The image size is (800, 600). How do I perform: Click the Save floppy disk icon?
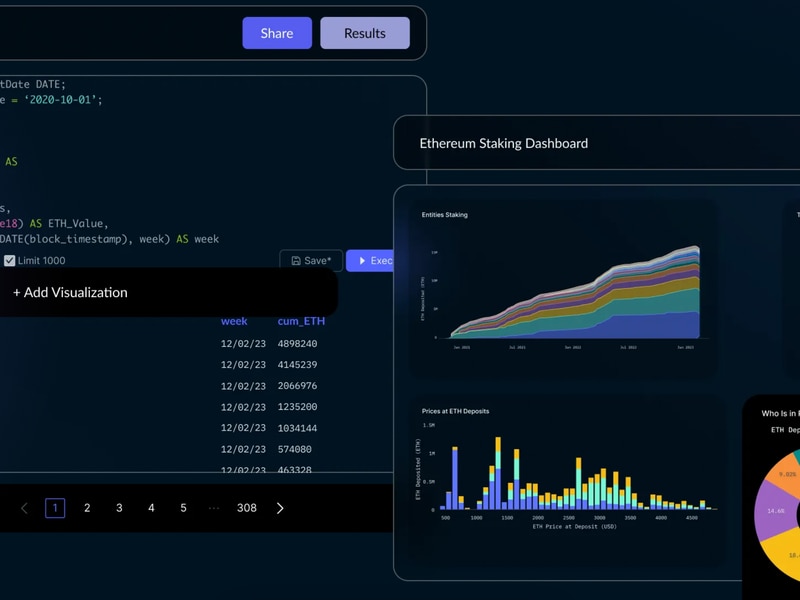(296, 261)
